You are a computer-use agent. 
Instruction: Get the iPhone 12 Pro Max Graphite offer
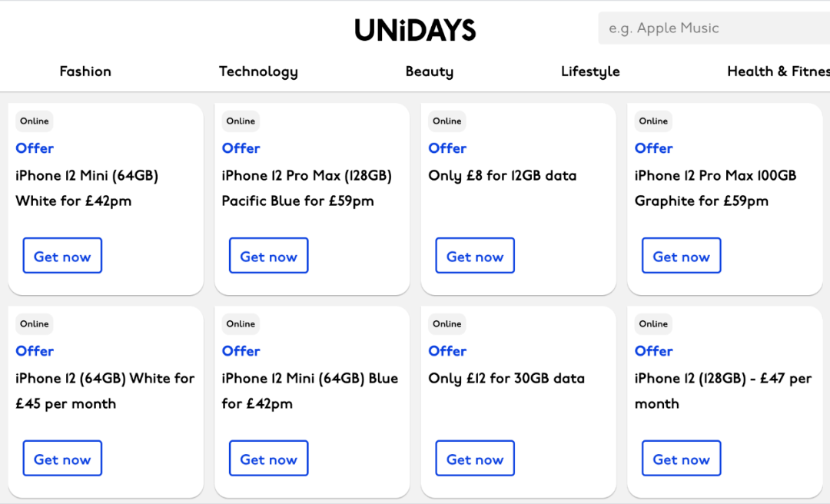[682, 256]
